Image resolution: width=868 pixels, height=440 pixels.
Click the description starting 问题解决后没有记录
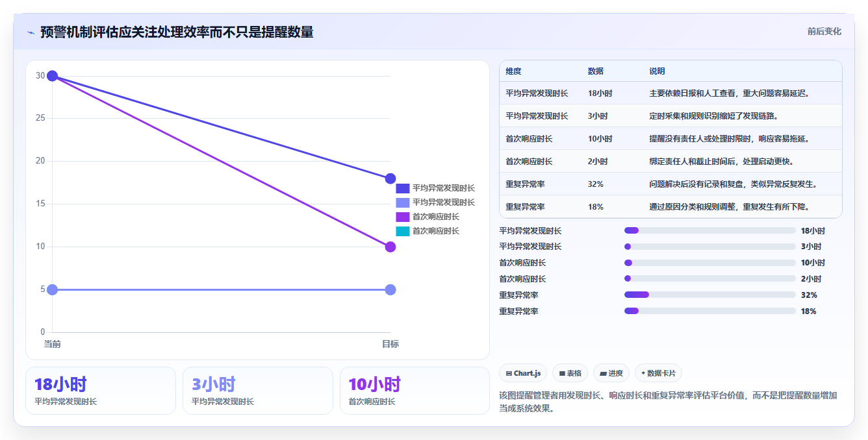[734, 184]
